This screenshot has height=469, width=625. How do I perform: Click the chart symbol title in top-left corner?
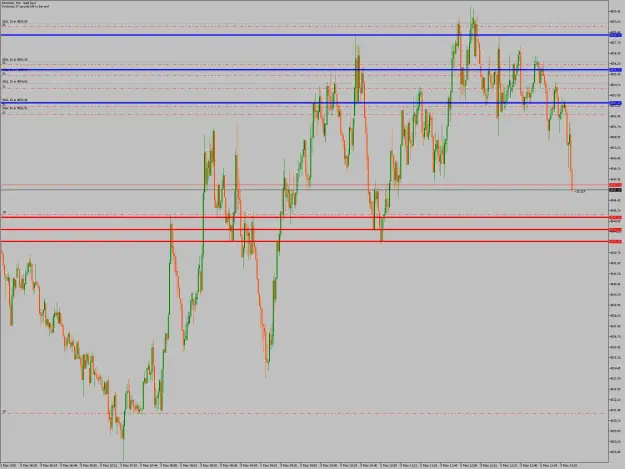coord(19,3)
